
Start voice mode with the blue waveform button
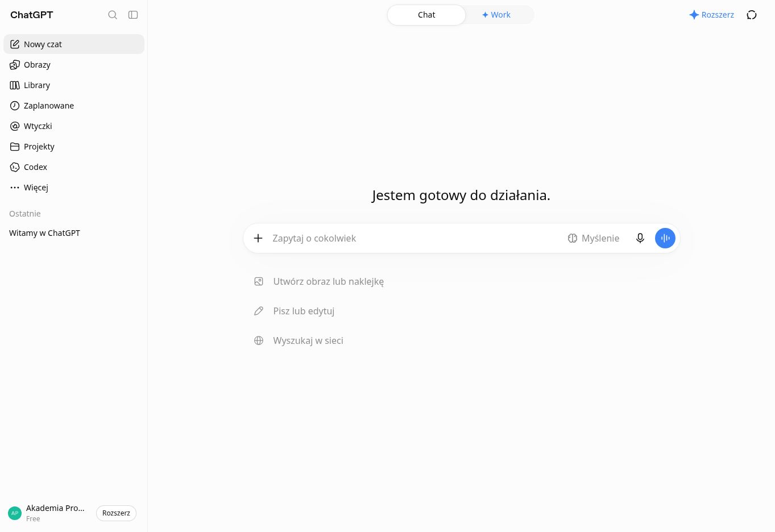point(665,238)
